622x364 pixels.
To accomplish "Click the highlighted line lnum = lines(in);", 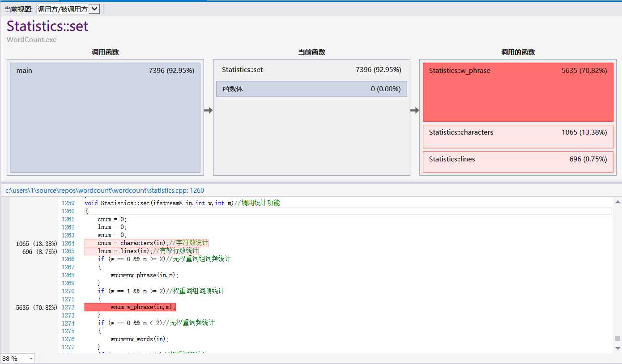I will [x=141, y=251].
